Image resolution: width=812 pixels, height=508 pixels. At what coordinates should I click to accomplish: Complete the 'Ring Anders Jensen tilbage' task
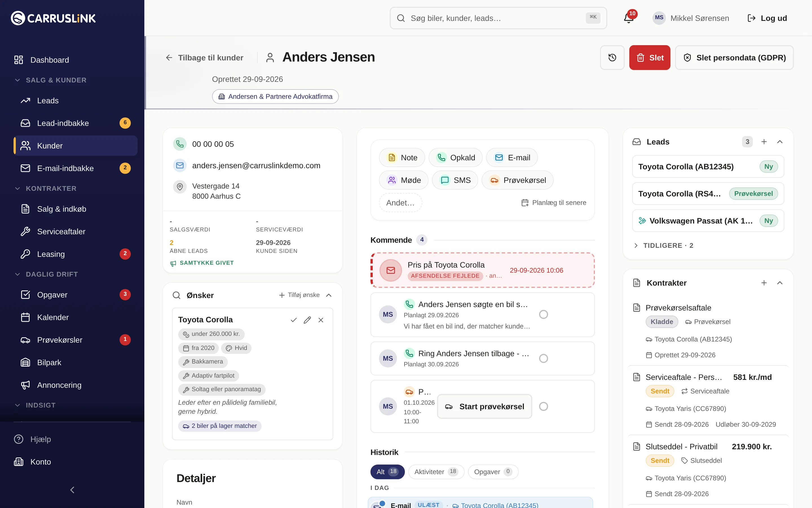[x=544, y=358]
